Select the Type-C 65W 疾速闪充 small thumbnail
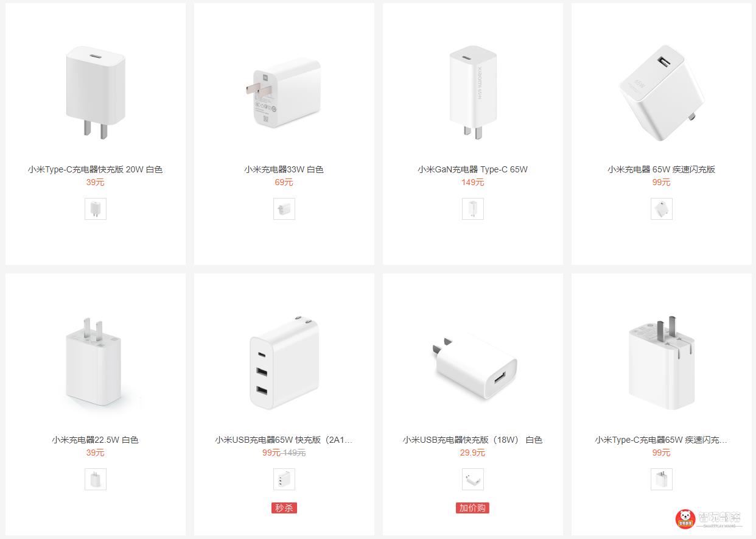This screenshot has height=539, width=756. pos(662,479)
